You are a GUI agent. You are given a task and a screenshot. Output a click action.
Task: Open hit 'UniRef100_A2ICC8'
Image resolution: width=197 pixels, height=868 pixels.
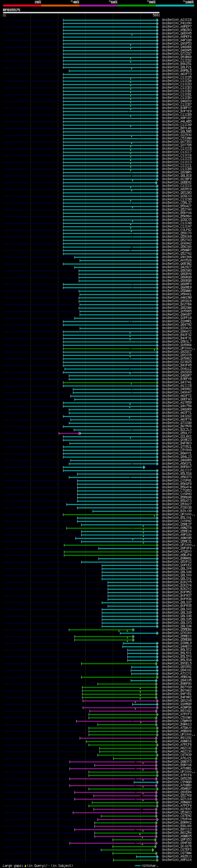177,20
